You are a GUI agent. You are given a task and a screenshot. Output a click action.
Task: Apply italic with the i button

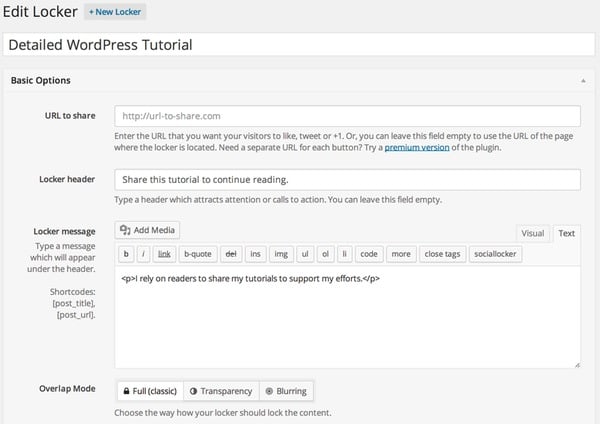click(x=143, y=254)
